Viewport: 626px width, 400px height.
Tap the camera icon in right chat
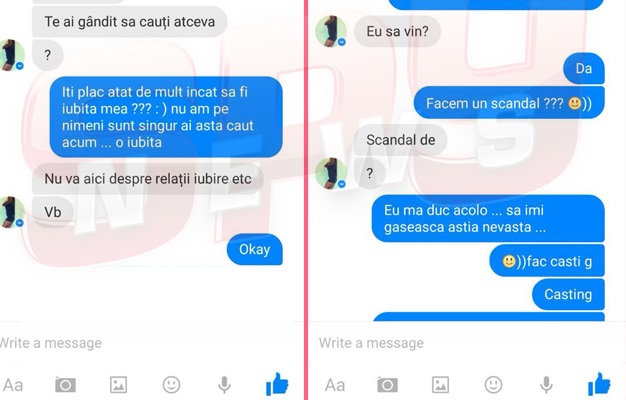pos(387,385)
